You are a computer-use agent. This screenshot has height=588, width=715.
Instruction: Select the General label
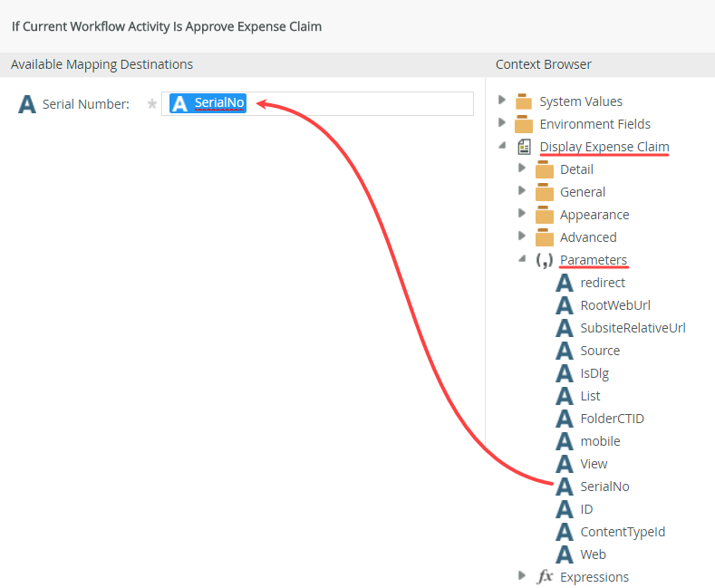tap(583, 192)
